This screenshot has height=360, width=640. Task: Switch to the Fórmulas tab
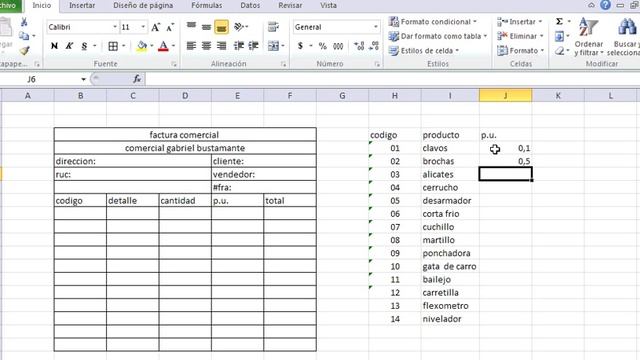click(x=207, y=5)
